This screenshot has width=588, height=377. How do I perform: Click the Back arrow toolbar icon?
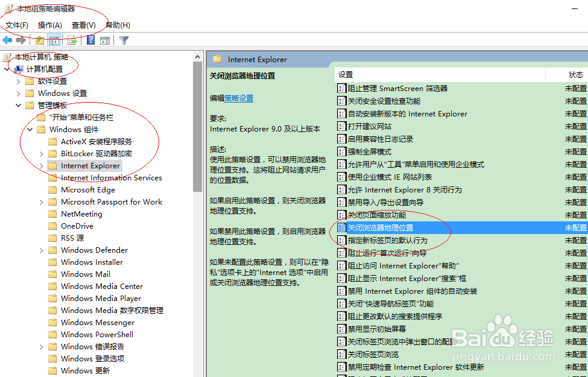pyautogui.click(x=7, y=40)
